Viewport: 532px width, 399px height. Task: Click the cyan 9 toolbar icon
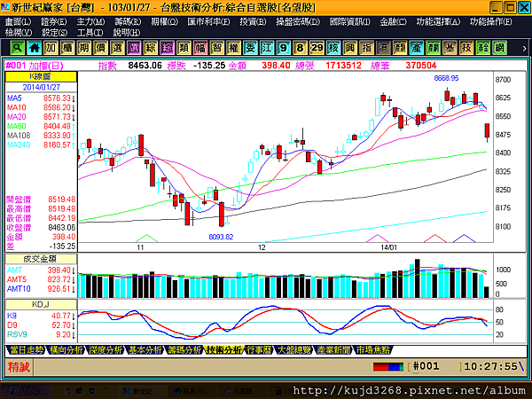click(284, 48)
